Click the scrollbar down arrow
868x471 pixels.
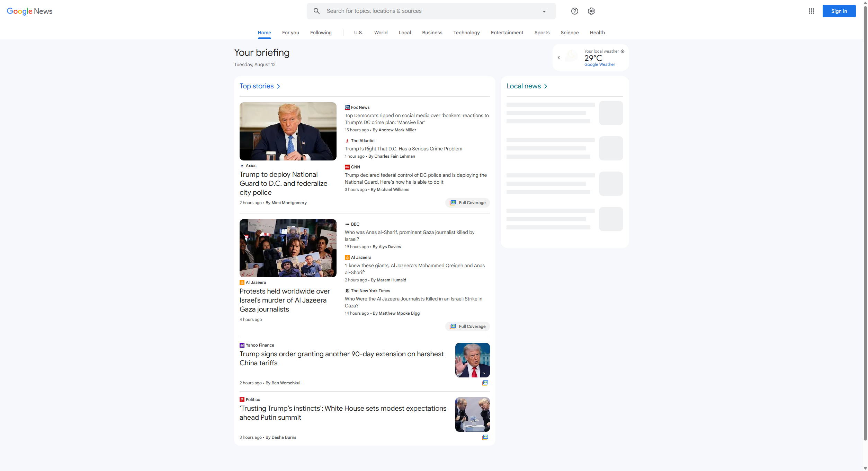tap(865, 468)
